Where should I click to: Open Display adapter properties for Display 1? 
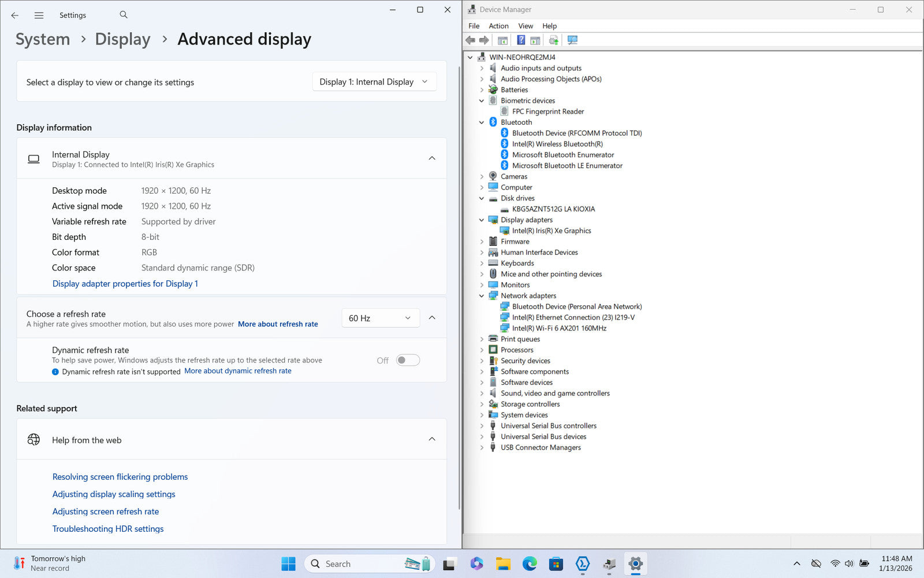coord(125,284)
